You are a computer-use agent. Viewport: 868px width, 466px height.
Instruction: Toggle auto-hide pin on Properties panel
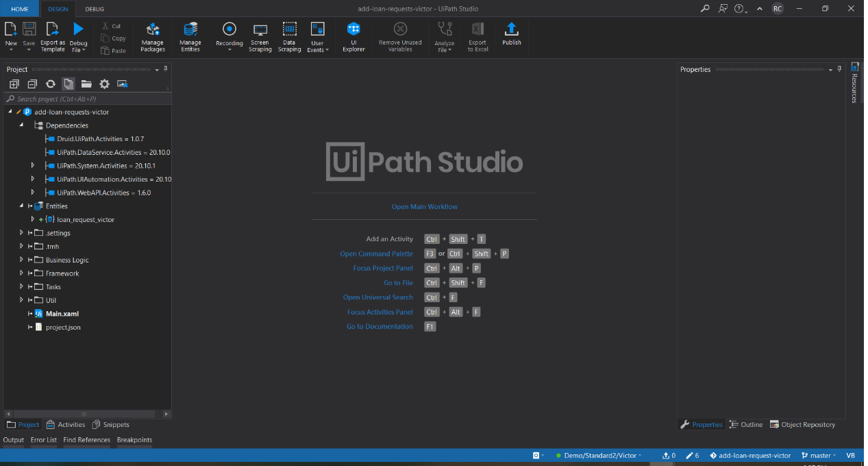840,69
